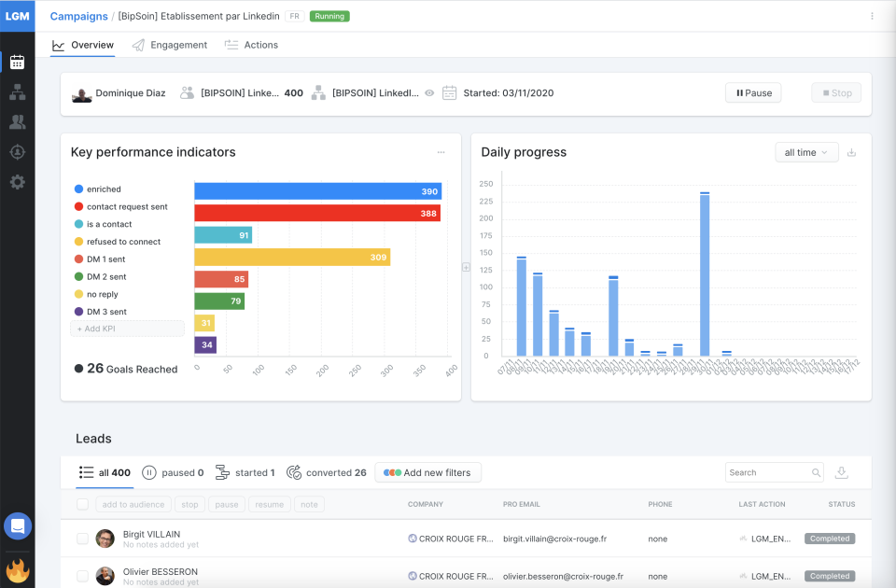Click Birgit VILLAIN's avatar
Screen dimensions: 896x588
point(105,539)
